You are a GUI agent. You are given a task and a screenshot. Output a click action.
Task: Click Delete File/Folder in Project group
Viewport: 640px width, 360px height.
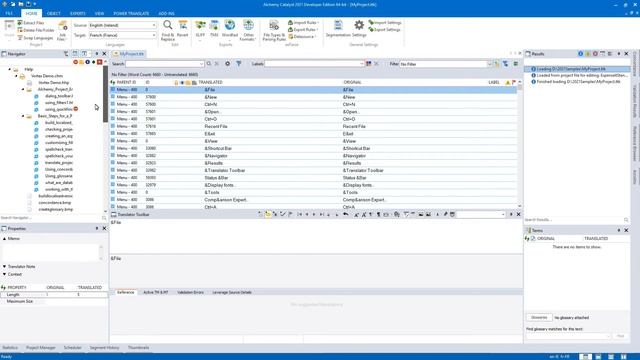click(x=36, y=30)
